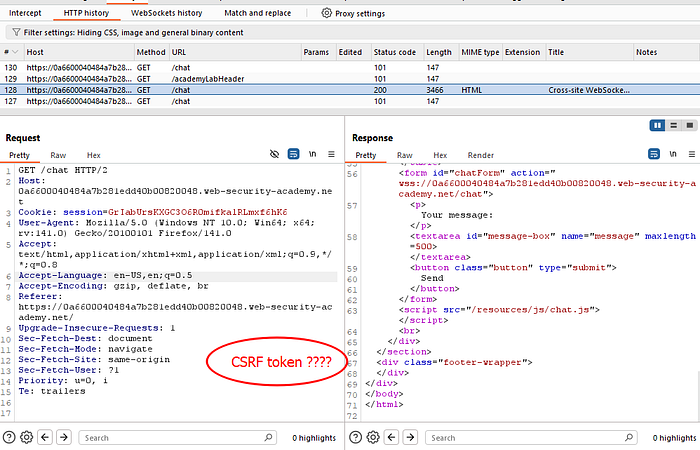Sort by Notes column header
Image resolution: width=700 pixels, height=450 pixels.
coord(666,52)
